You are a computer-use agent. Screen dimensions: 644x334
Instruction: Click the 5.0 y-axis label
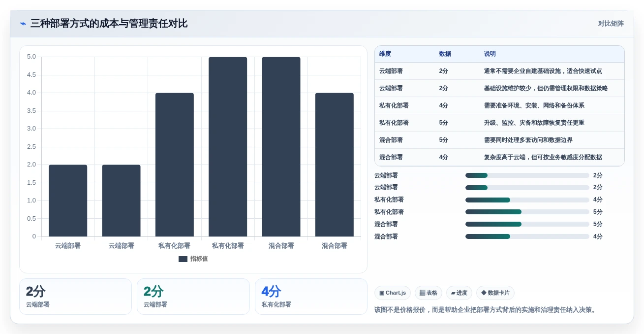click(31, 57)
